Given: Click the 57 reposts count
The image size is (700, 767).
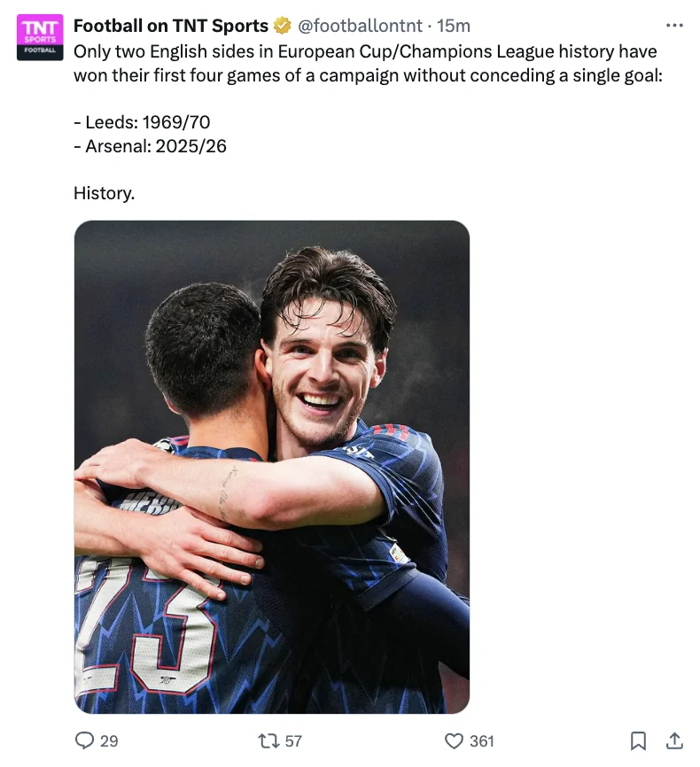Looking at the screenshot, I should click(293, 741).
